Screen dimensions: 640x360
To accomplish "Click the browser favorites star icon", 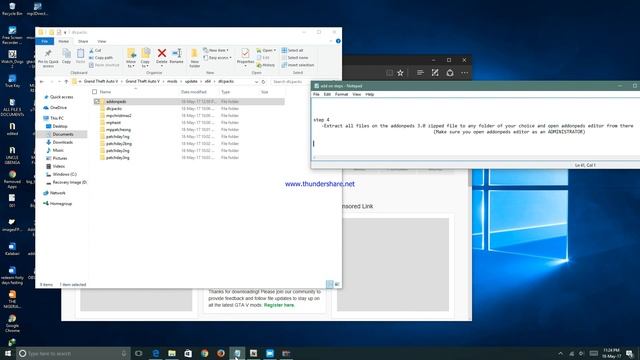I will (x=400, y=73).
